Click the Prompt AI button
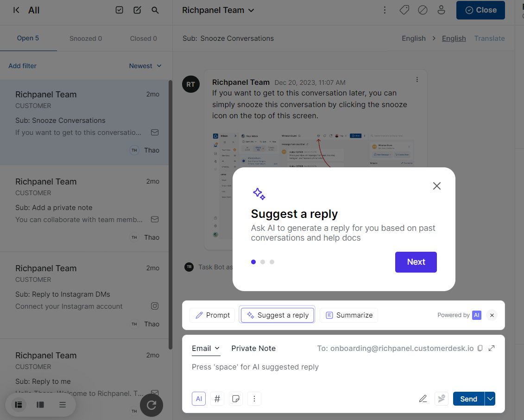Image resolution: width=524 pixels, height=420 pixels. (x=213, y=315)
